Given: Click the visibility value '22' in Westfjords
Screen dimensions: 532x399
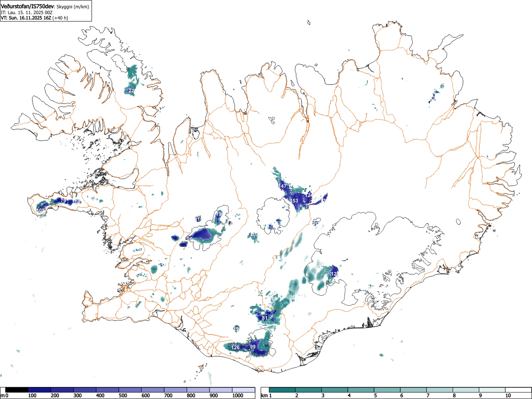Looking at the screenshot, I should 131,90.
